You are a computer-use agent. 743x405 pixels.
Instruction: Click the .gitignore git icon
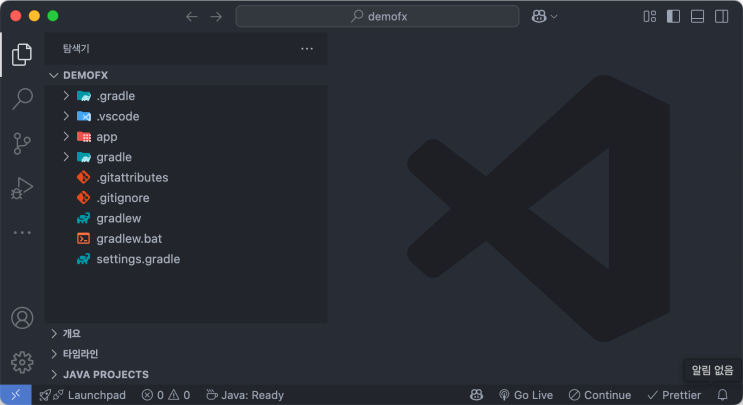pos(83,198)
